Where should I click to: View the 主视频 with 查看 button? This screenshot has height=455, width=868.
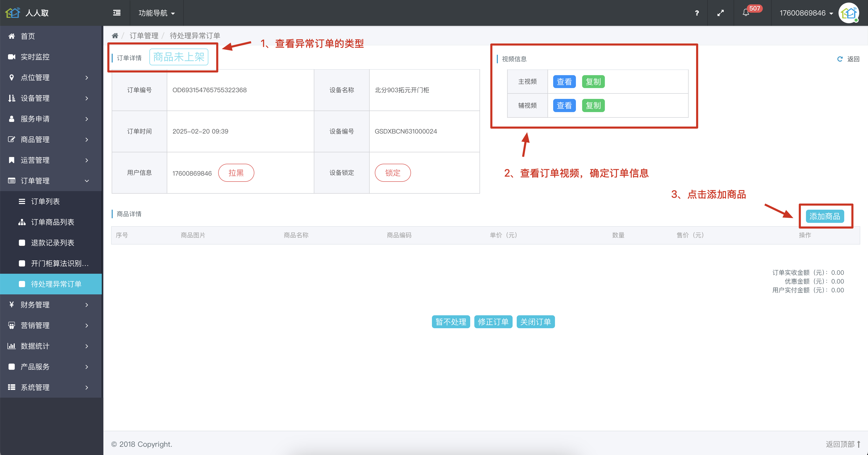pyautogui.click(x=564, y=82)
